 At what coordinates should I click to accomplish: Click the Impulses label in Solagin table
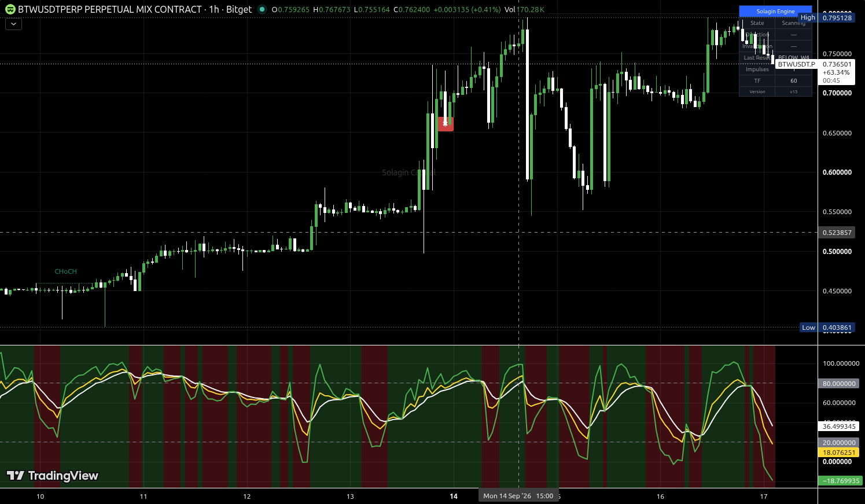point(757,69)
